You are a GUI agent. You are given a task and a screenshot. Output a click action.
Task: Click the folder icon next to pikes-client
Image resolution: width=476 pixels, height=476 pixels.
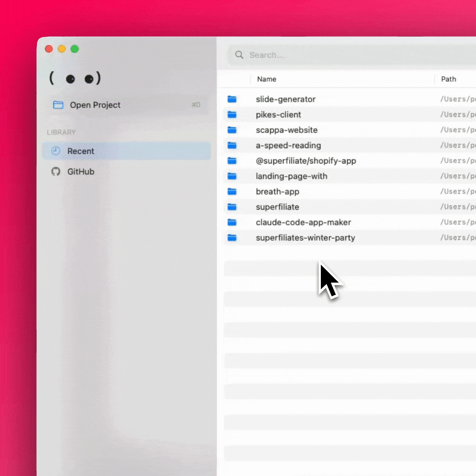232,115
